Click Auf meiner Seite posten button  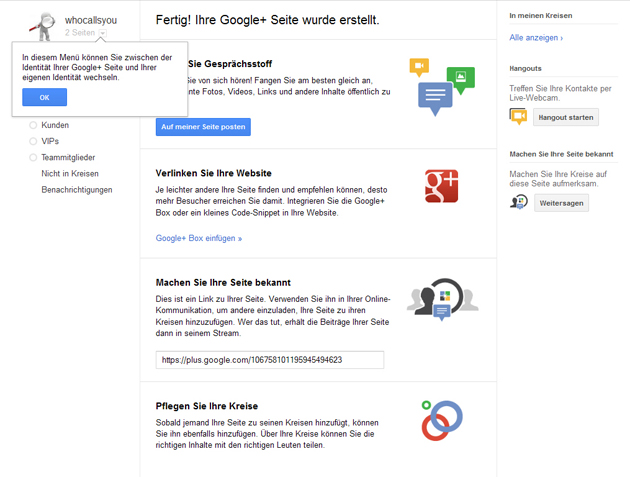[x=203, y=127]
